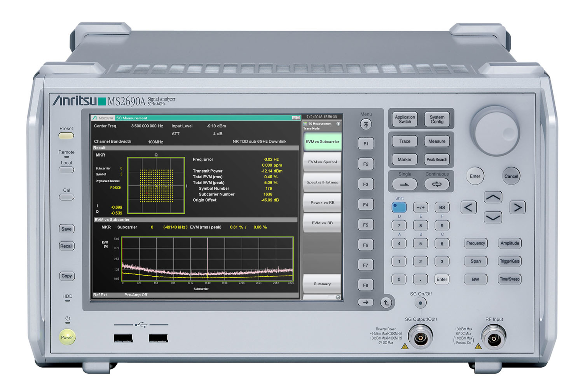The width and height of the screenshot is (583, 392).
Task: Collapse the 5G Measurement soft key panel
Action: pyautogui.click(x=338, y=123)
